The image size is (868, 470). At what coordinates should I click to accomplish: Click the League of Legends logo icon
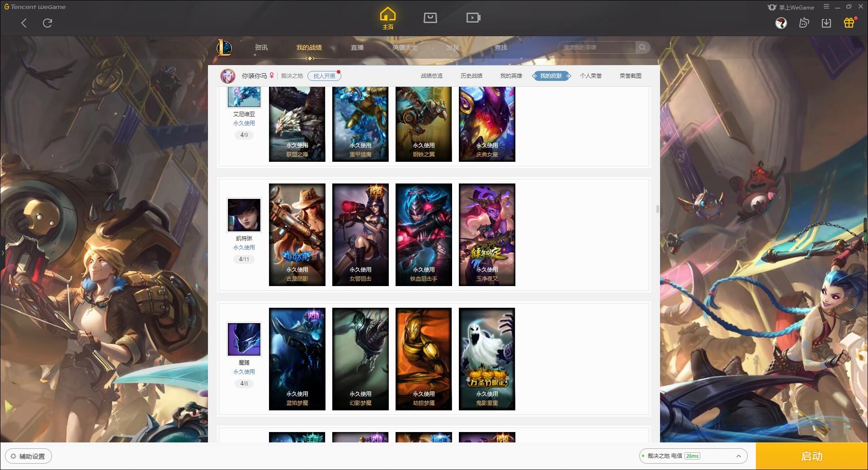[x=224, y=47]
